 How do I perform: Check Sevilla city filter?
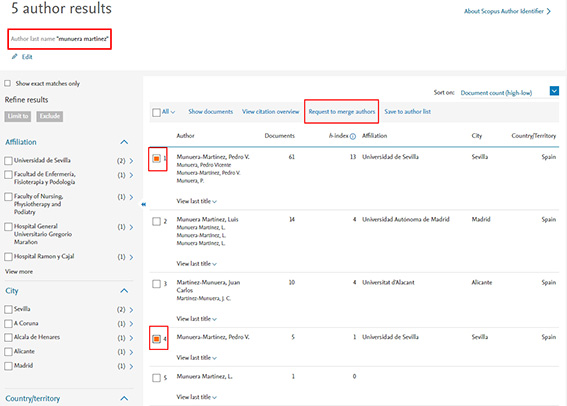(8, 309)
